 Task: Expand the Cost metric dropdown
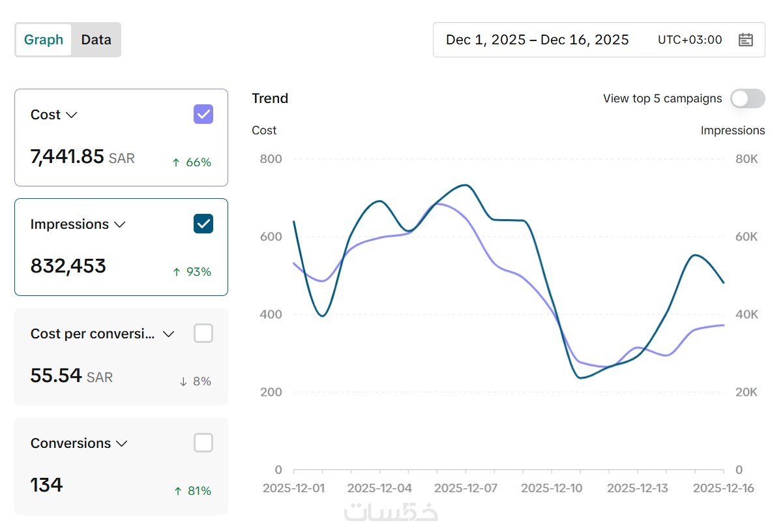tap(72, 115)
